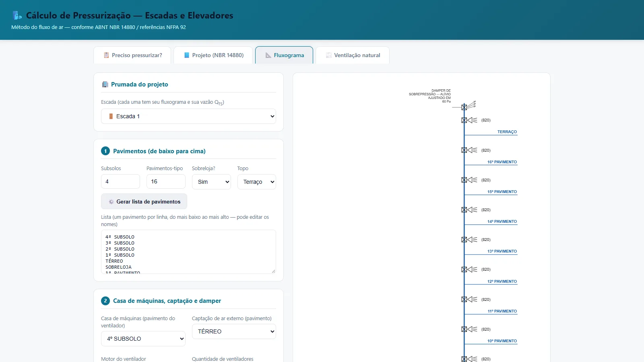The image size is (644, 362).
Task: Select the grille symbol on 10º PAVIMENTO
Action: point(469,329)
